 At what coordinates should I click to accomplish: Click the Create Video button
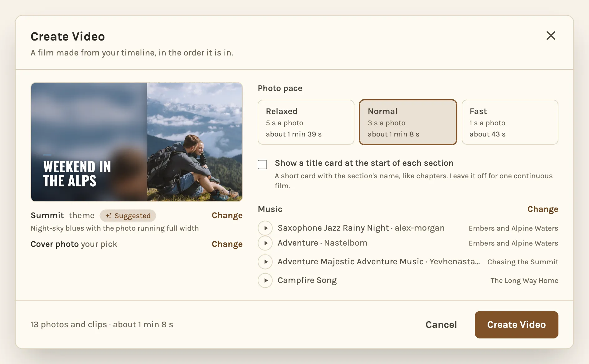[x=517, y=325]
